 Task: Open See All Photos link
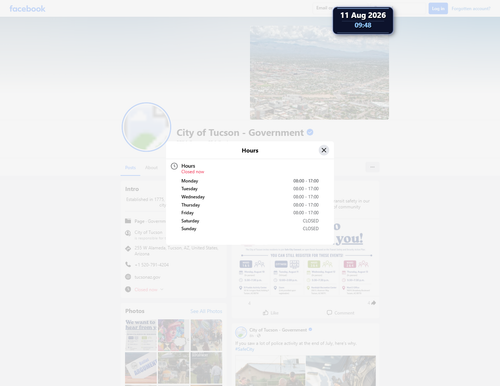point(206,311)
